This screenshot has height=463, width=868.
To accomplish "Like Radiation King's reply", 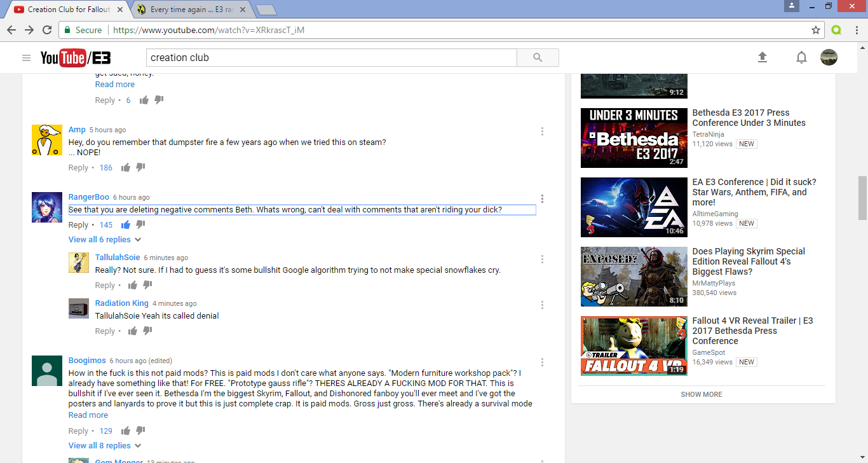I will point(133,331).
